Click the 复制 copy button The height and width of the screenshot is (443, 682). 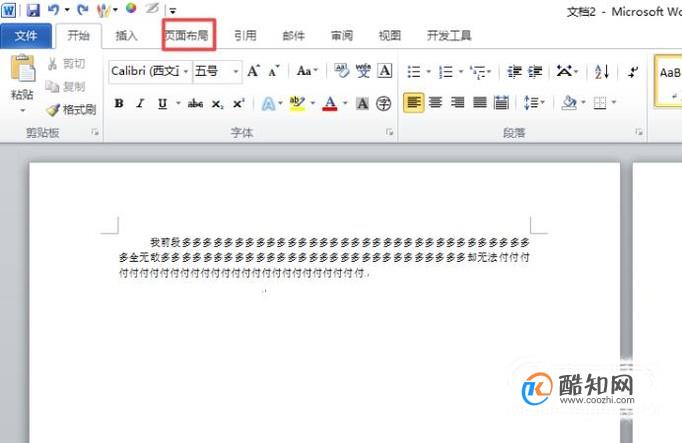[66, 87]
